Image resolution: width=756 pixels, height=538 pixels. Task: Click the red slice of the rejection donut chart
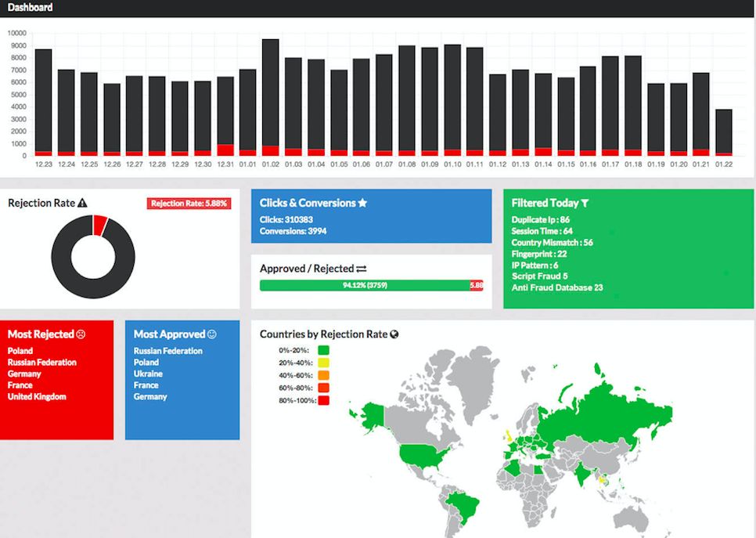click(x=99, y=226)
